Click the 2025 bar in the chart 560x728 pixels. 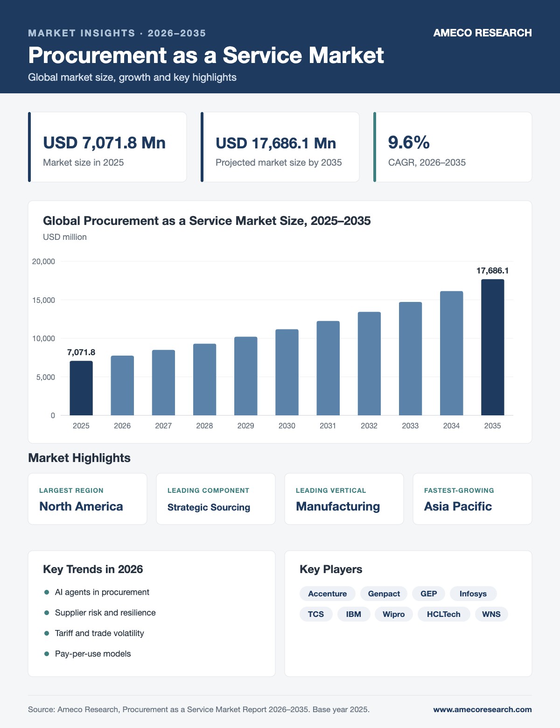tap(81, 388)
